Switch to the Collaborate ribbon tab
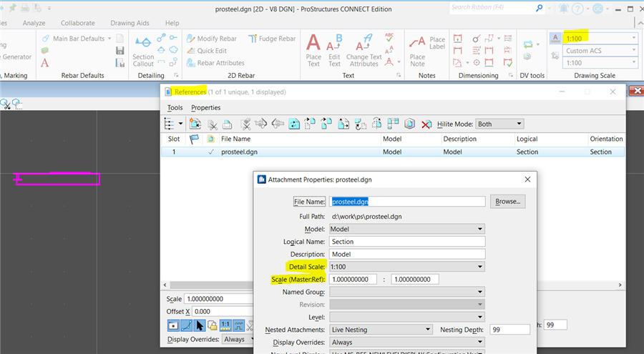This screenshot has height=354, width=644. click(77, 23)
